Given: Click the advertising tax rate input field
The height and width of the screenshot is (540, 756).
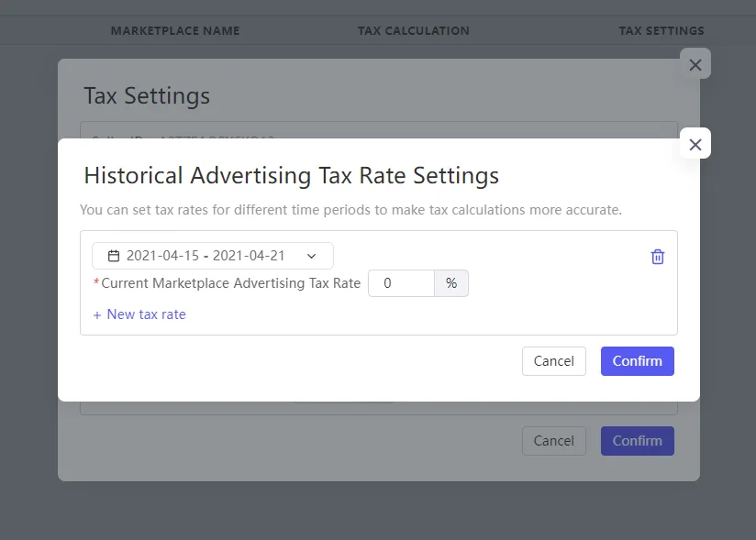Looking at the screenshot, I should pos(401,283).
